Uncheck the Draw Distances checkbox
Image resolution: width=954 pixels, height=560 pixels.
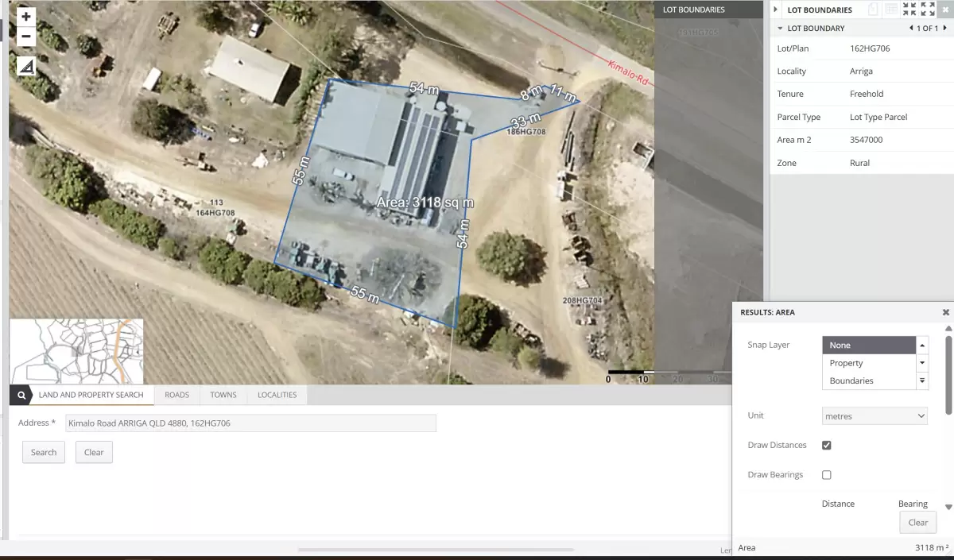click(x=827, y=446)
